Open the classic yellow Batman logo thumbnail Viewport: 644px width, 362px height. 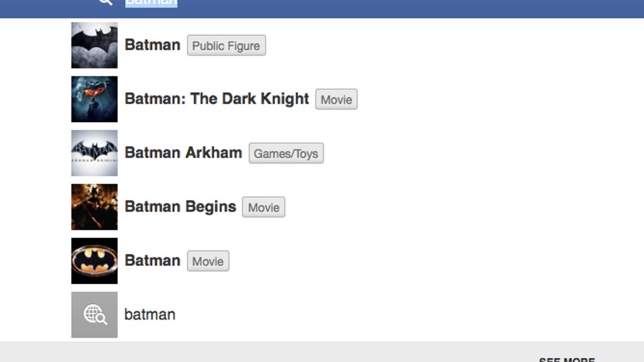click(x=94, y=261)
